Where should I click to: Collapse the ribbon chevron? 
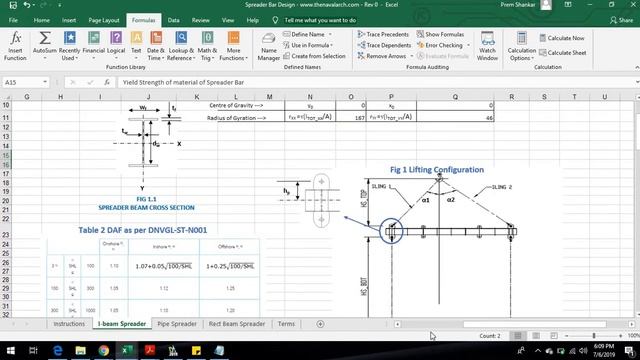point(637,67)
